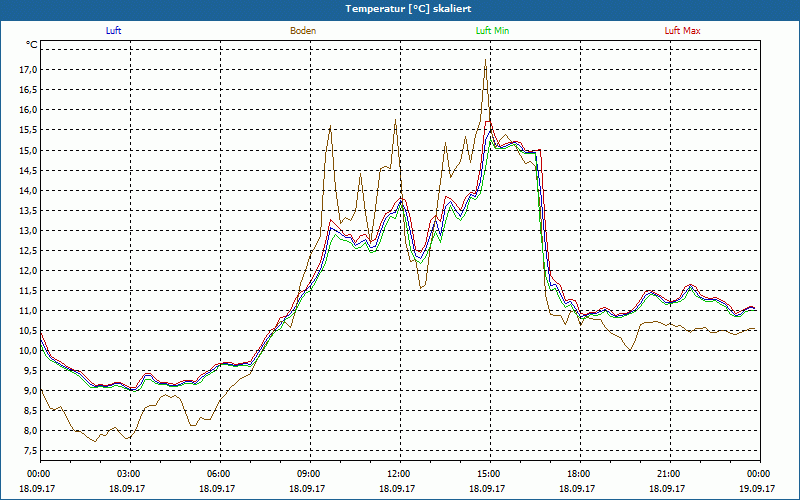Click the 9,5 y-axis value
This screenshot has height=500, width=800.
pos(30,371)
